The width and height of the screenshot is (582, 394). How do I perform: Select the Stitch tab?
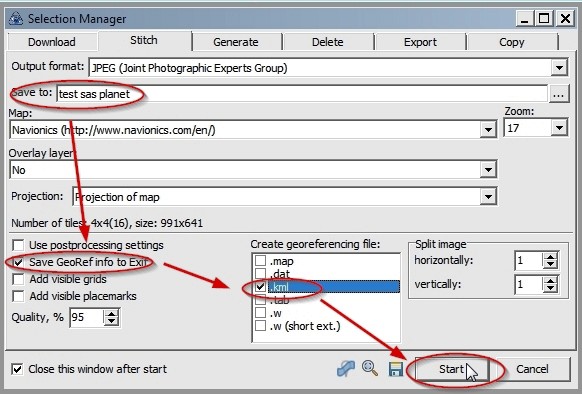[144, 40]
